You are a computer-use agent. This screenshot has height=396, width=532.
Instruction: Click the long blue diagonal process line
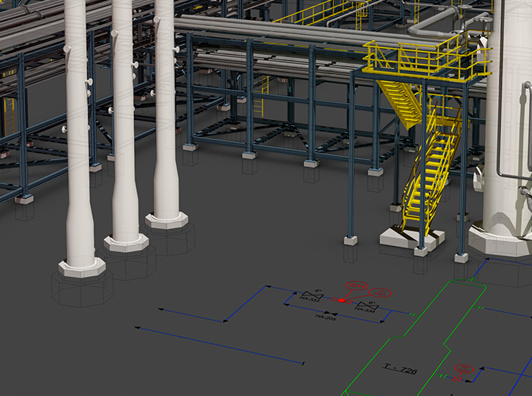click(x=221, y=345)
